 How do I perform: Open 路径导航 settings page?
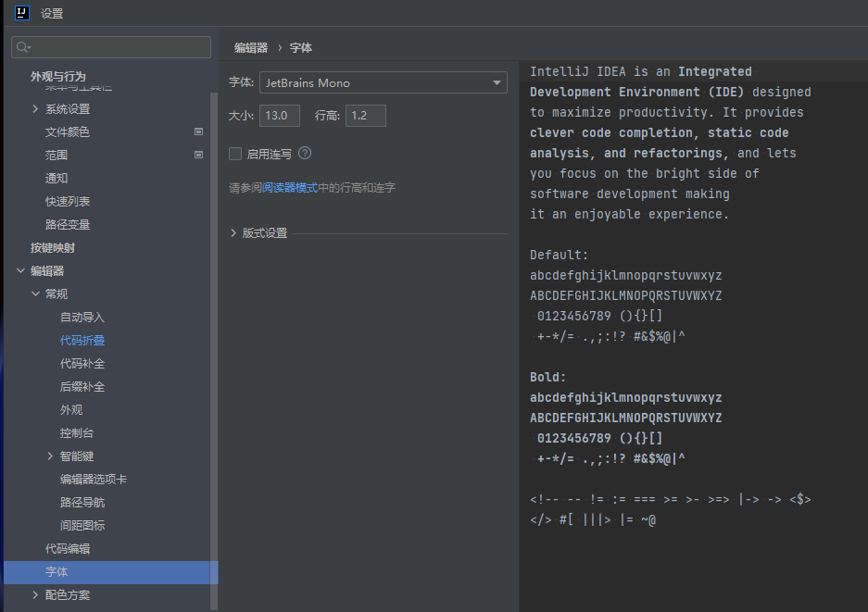(x=82, y=503)
